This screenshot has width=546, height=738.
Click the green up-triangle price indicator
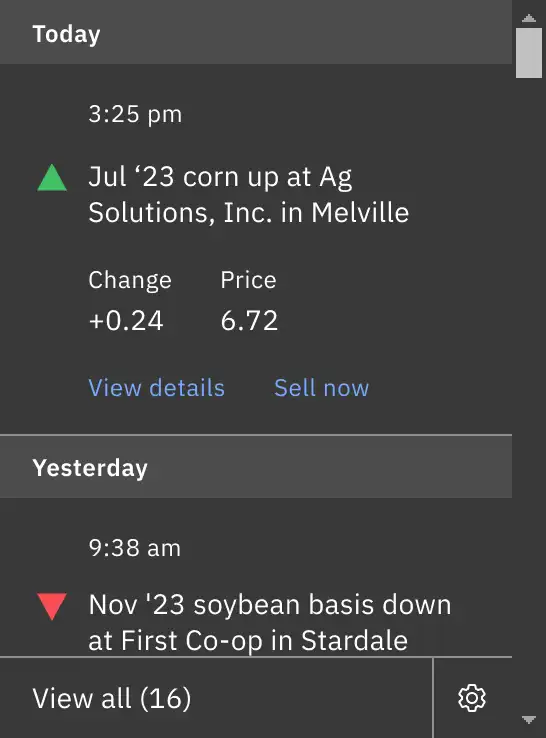click(x=52, y=177)
